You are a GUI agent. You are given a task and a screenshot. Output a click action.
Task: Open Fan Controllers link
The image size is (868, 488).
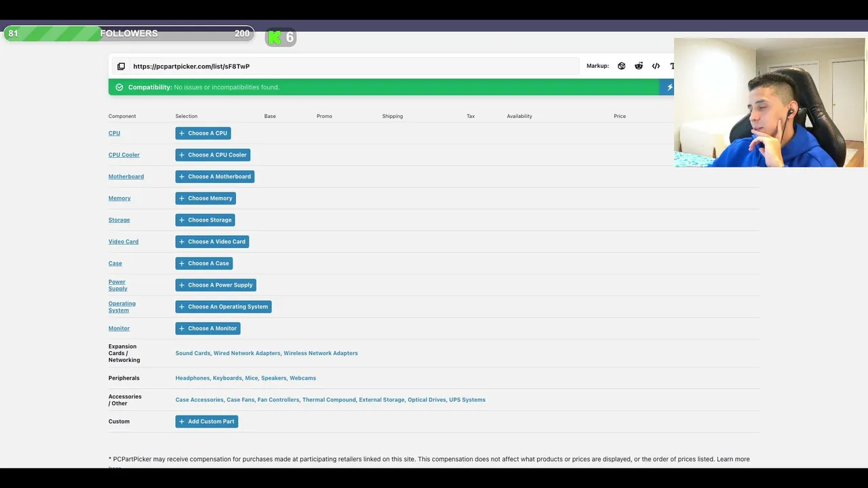click(x=278, y=400)
